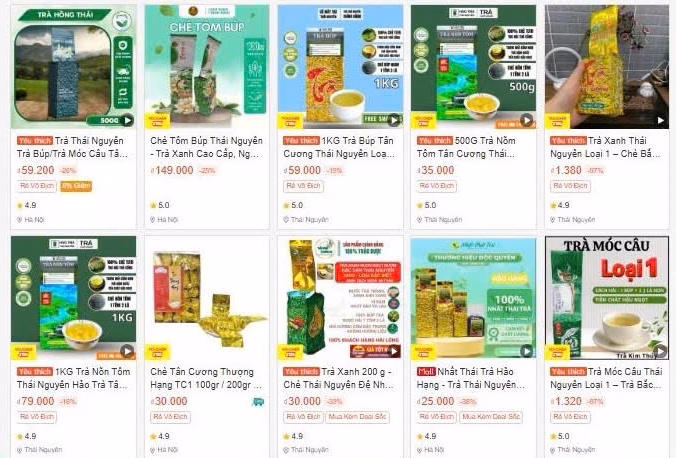The image size is (676, 458).
Task: Click Mua Kèm Deal Sốc tag on Nhất Thái Trà
Action: [491, 417]
